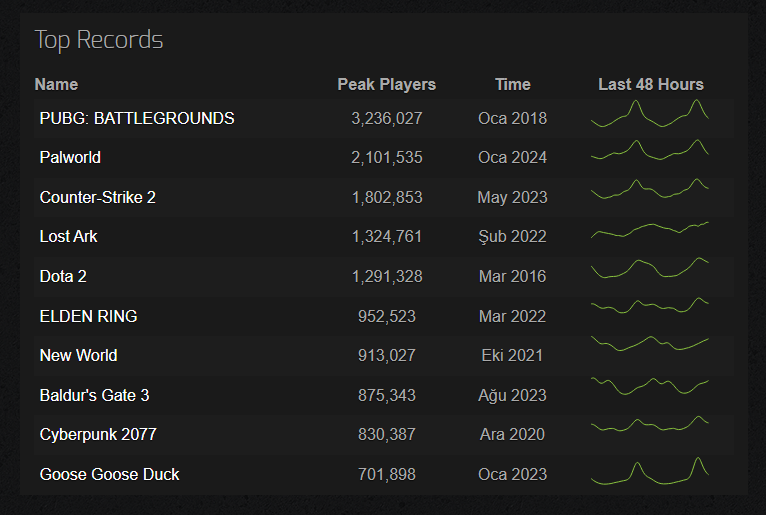Image resolution: width=766 pixels, height=515 pixels.
Task: Open the Palworld game link
Action: tap(70, 157)
